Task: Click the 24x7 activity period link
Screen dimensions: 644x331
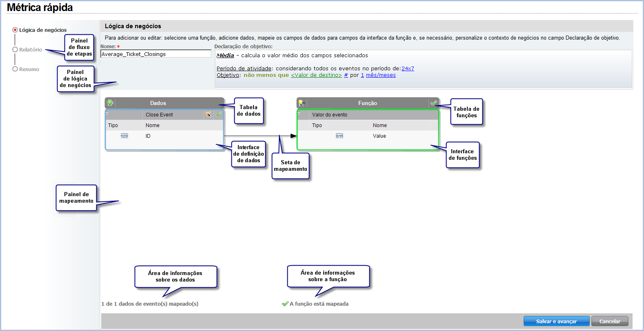Action: point(407,69)
